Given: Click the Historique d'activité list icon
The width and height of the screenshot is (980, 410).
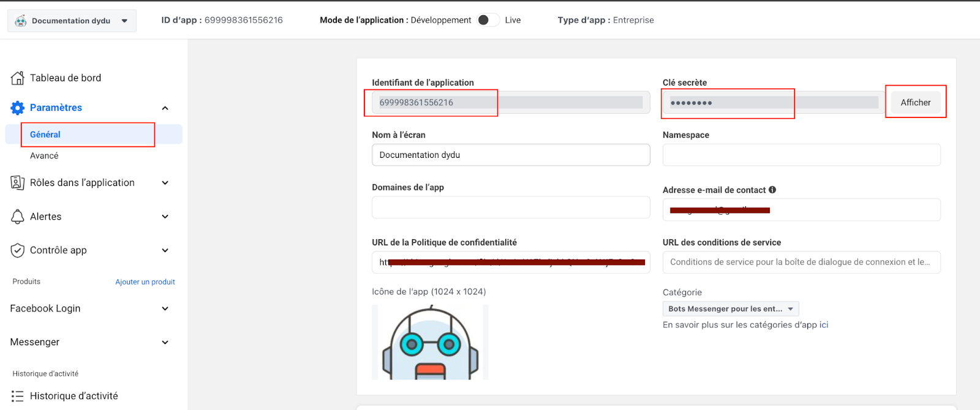Looking at the screenshot, I should (18, 396).
